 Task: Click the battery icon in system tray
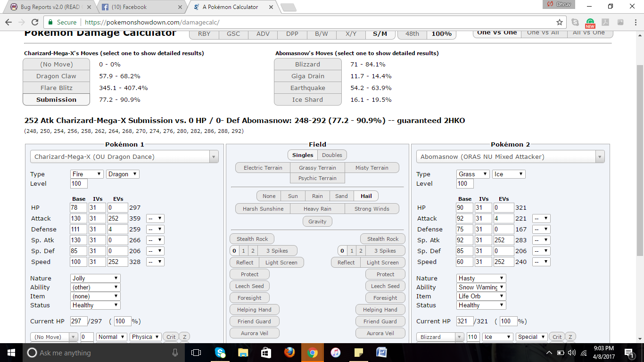click(x=561, y=353)
